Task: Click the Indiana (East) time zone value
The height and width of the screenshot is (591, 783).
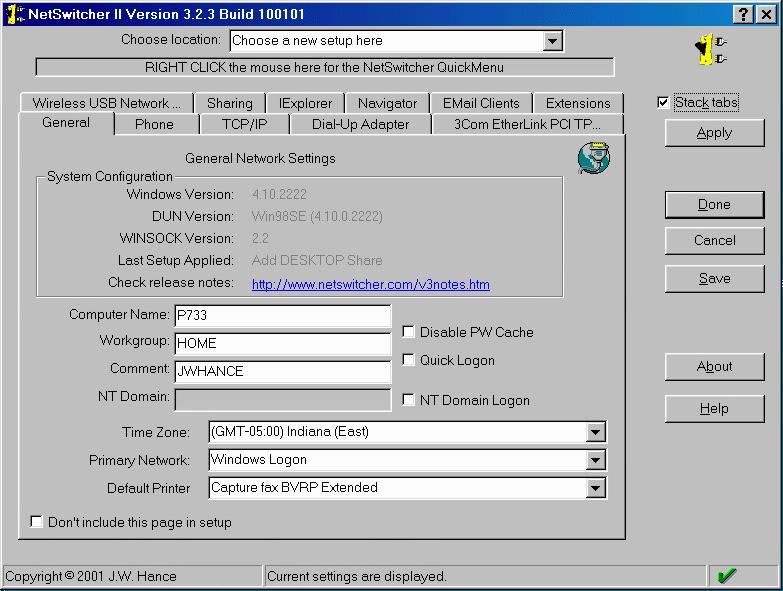Action: coord(290,431)
